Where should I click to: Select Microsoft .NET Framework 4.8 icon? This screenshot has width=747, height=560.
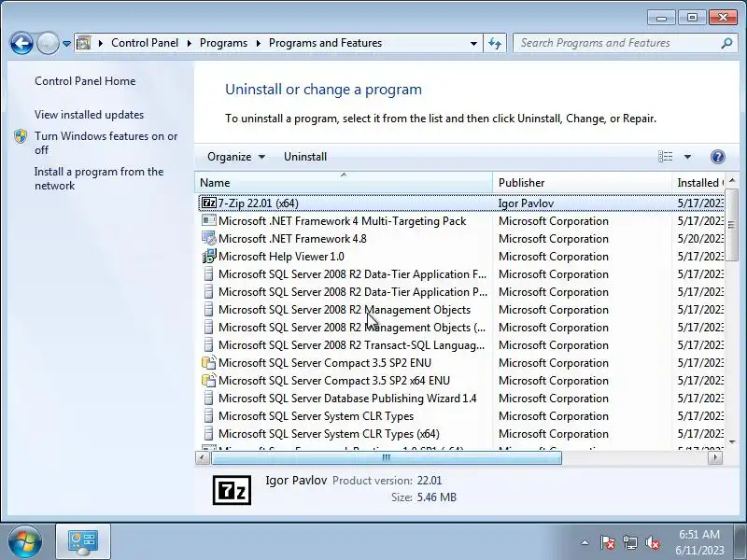tap(208, 238)
